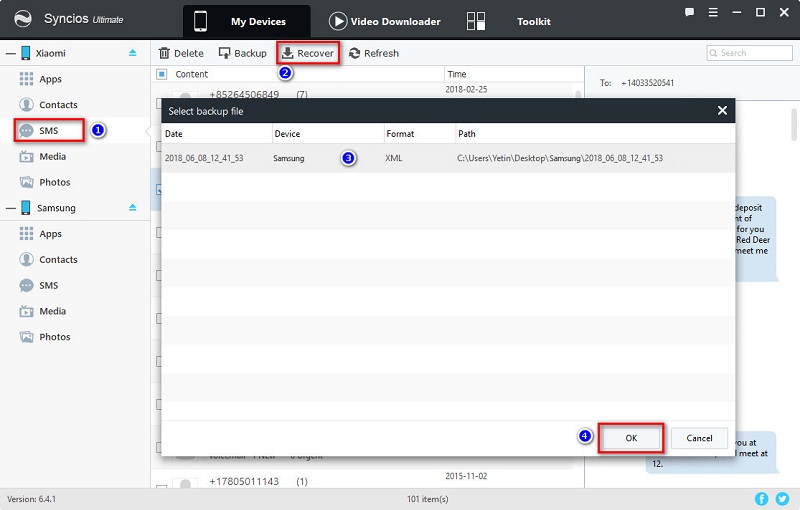Focus the Search input field
The width and height of the screenshot is (800, 510).
pos(749,53)
